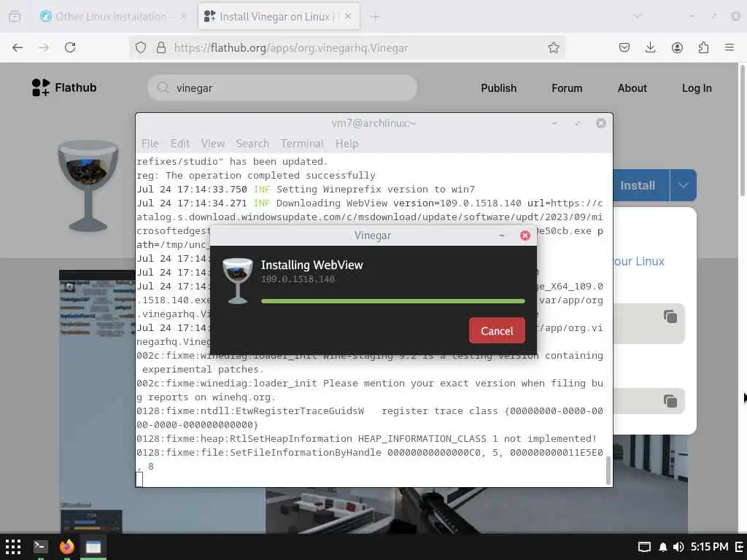The width and height of the screenshot is (747, 560).
Task: Click the Flathub search field with vinegar
Action: point(282,87)
